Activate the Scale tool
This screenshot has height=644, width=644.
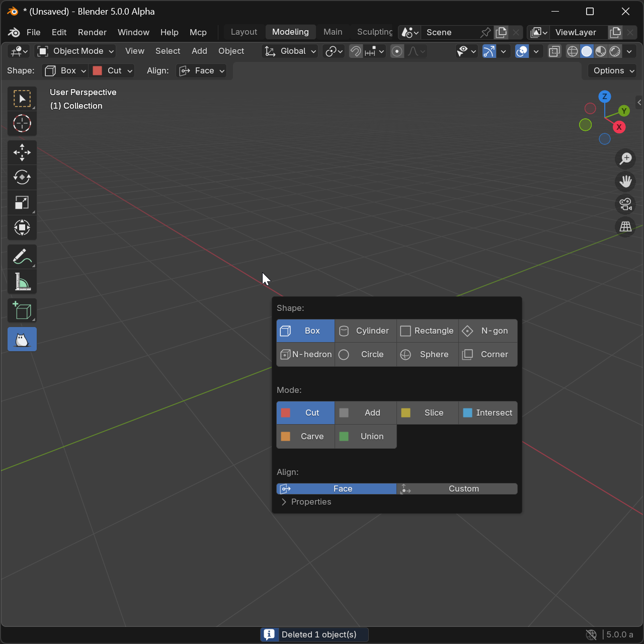tap(22, 202)
